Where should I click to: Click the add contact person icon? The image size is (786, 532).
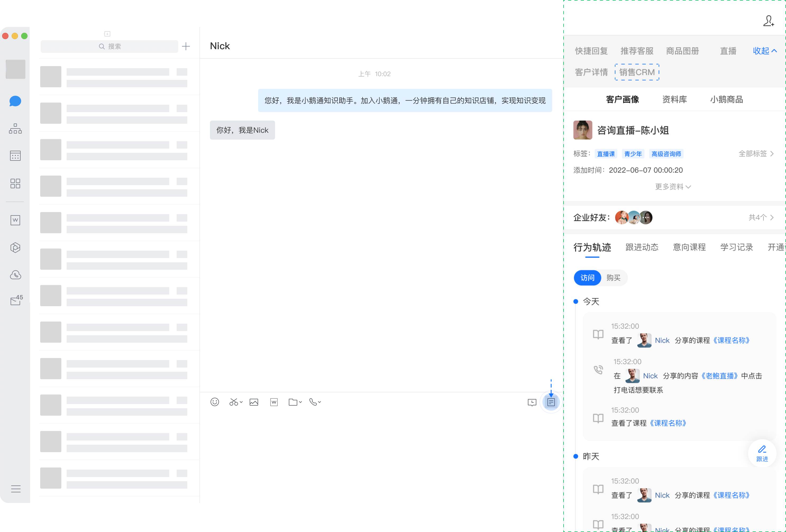(x=769, y=21)
